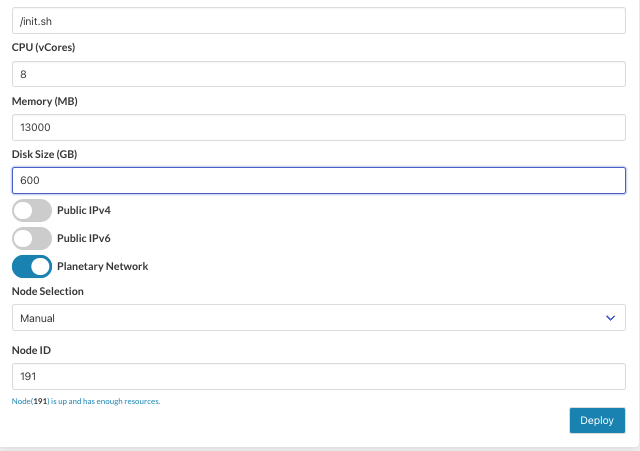Enable the Public IPv6 toggle
The image size is (640, 451).
pos(32,238)
